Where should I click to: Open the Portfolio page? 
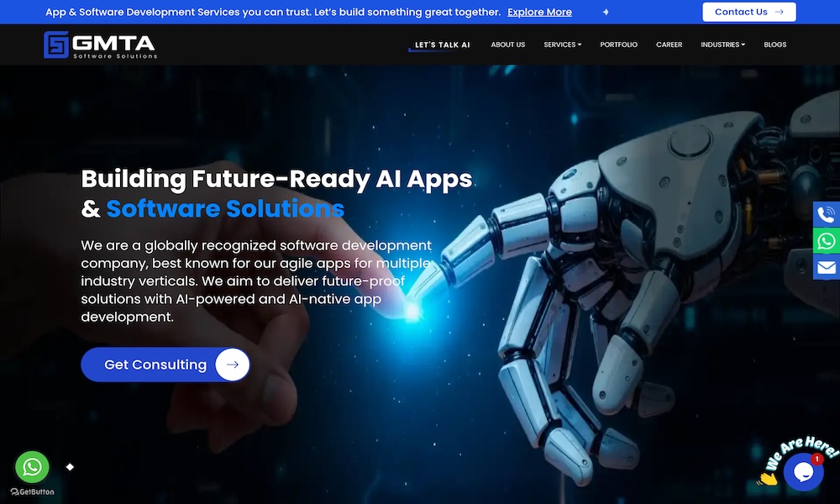pos(619,45)
